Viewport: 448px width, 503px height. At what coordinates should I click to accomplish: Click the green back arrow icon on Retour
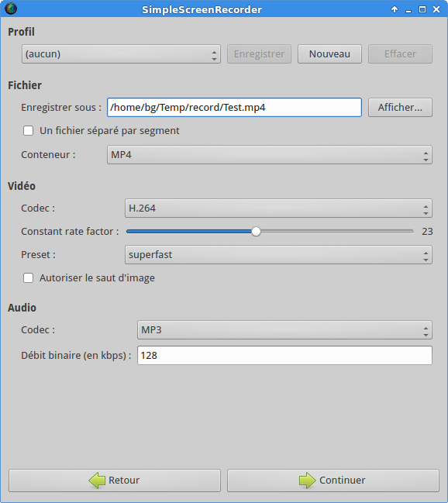coord(97,481)
